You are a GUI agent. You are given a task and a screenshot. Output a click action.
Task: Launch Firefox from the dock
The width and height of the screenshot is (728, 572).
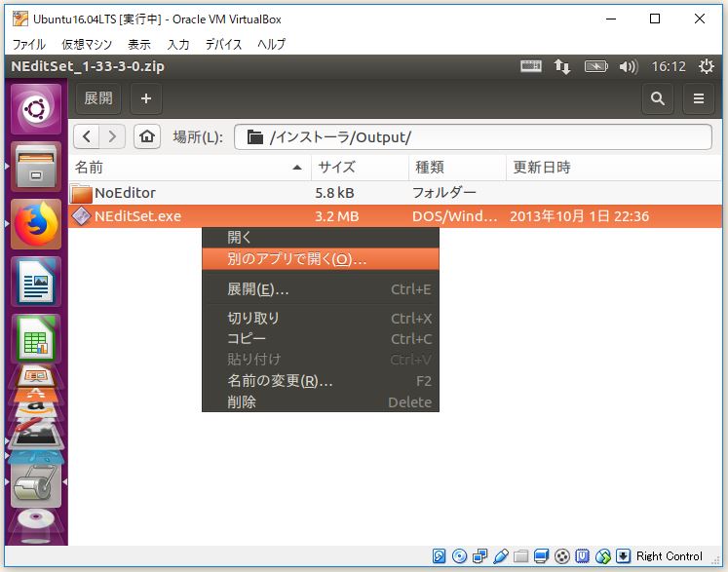36,224
